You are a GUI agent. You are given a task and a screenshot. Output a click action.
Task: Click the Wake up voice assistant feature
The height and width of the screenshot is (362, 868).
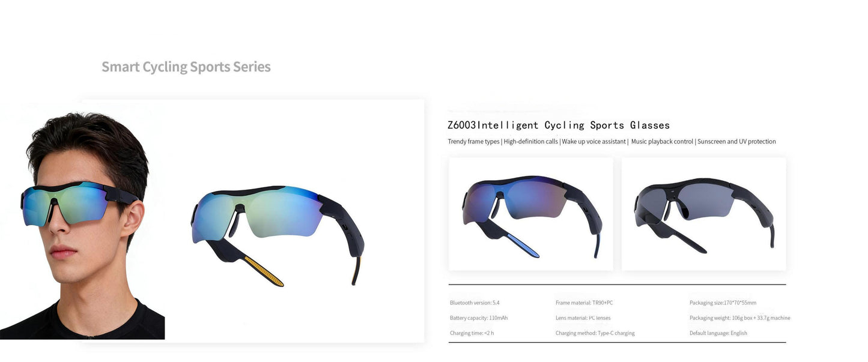[594, 142]
